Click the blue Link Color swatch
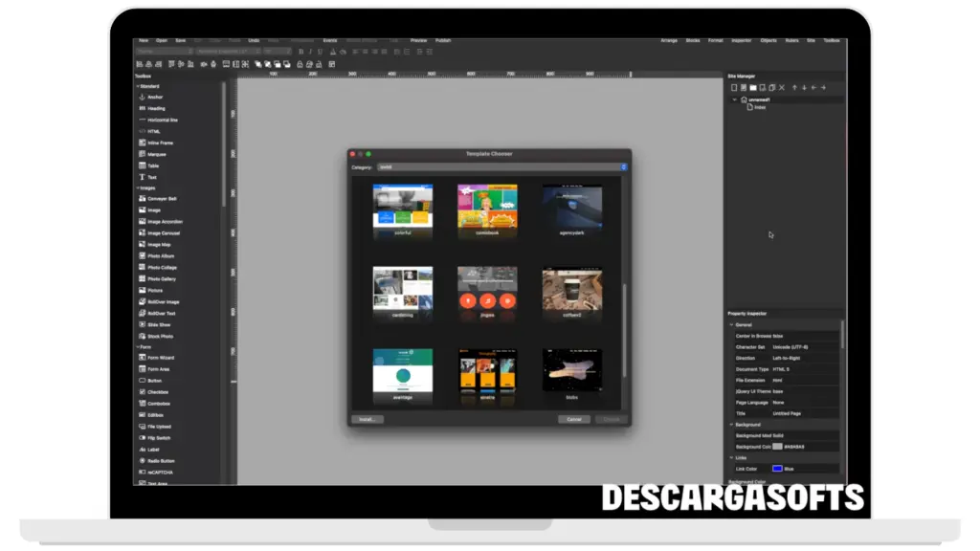The height and width of the screenshot is (551, 980). [x=777, y=469]
